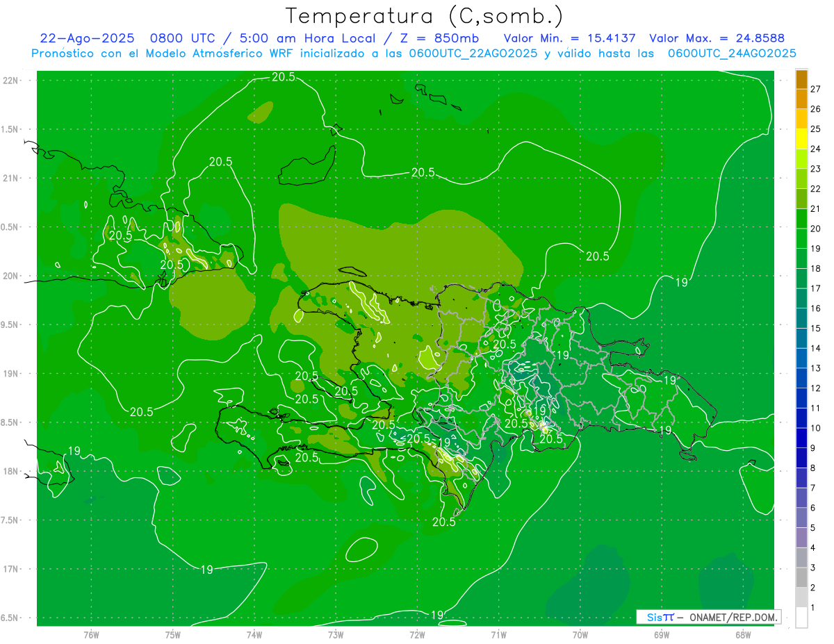The image size is (834, 644).
Task: Click the "76W" longitude axis label
Action: pos(91,634)
